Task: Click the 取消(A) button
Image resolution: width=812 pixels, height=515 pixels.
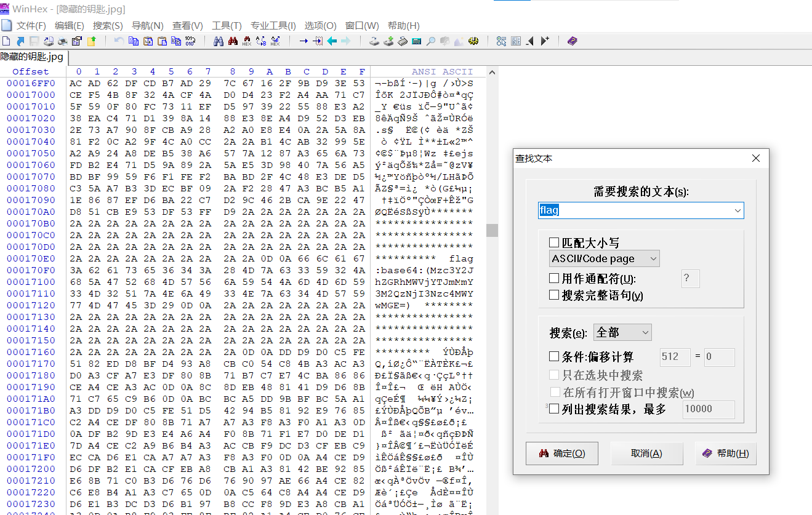Action: pyautogui.click(x=646, y=453)
